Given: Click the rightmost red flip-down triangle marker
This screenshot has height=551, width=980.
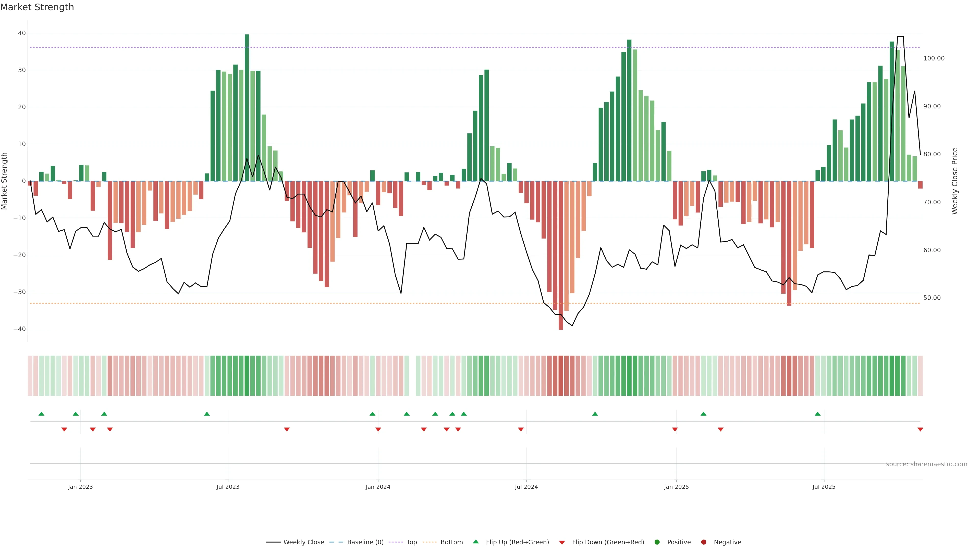Looking at the screenshot, I should pos(920,429).
